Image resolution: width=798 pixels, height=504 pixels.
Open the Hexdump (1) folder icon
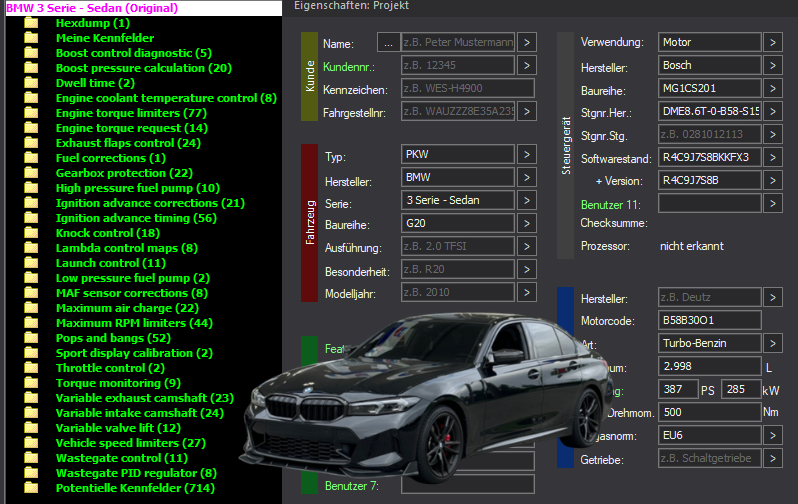[x=32, y=23]
